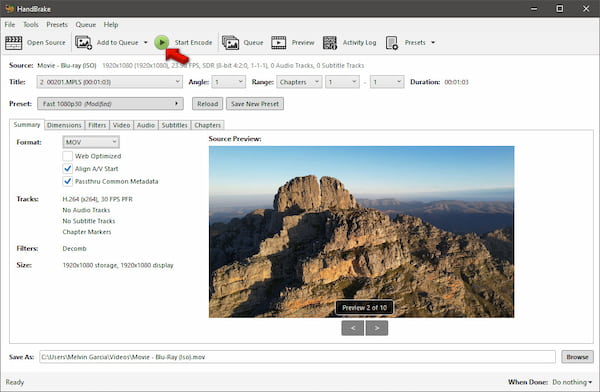Open the Add to Queue dropdown arrow
600x392 pixels.
pos(146,42)
